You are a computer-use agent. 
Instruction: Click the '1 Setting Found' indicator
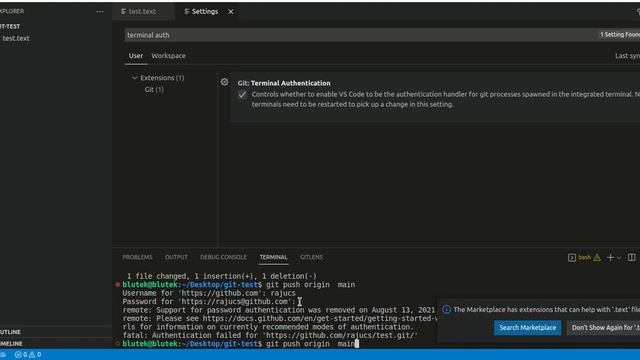[x=619, y=35]
